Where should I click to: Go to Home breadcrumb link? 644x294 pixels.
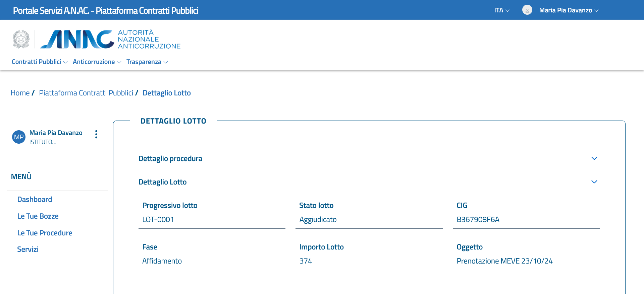pyautogui.click(x=20, y=93)
